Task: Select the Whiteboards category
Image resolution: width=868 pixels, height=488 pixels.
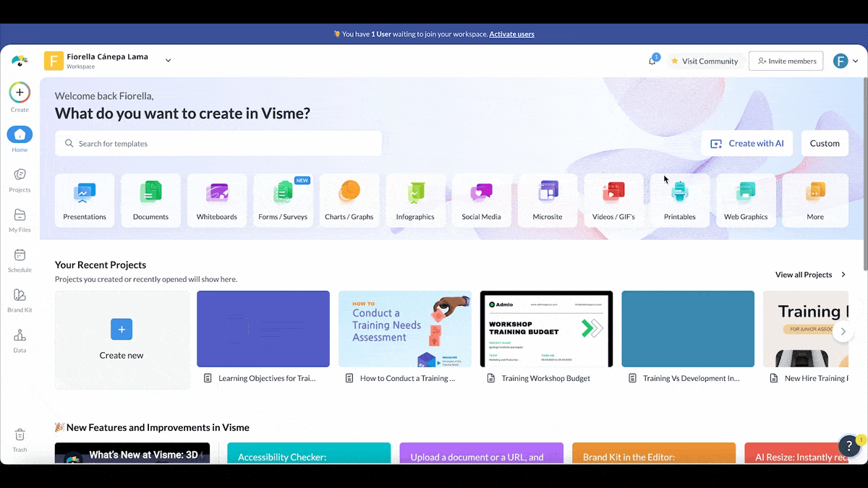Action: click(x=217, y=200)
